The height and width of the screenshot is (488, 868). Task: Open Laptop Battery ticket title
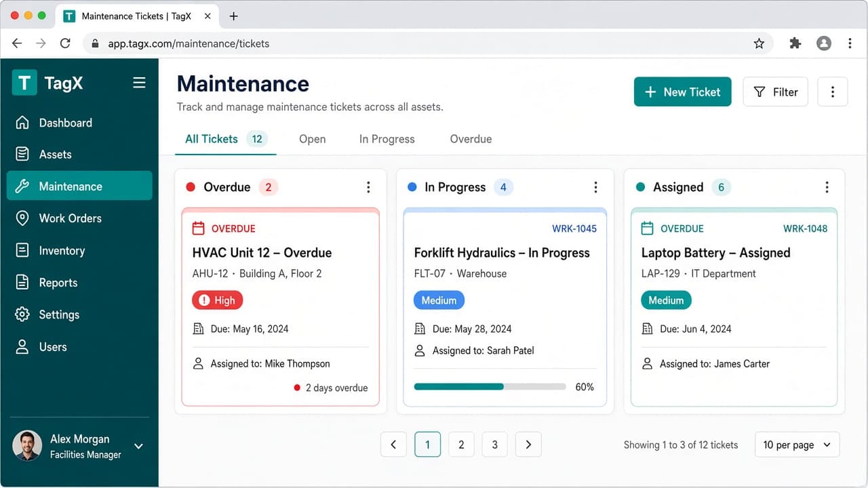[715, 253]
